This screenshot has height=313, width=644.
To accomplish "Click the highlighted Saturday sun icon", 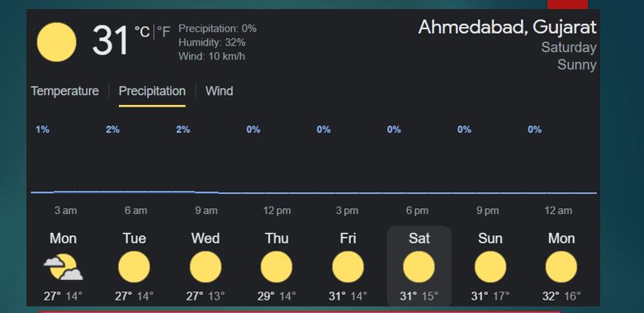I will pyautogui.click(x=419, y=267).
